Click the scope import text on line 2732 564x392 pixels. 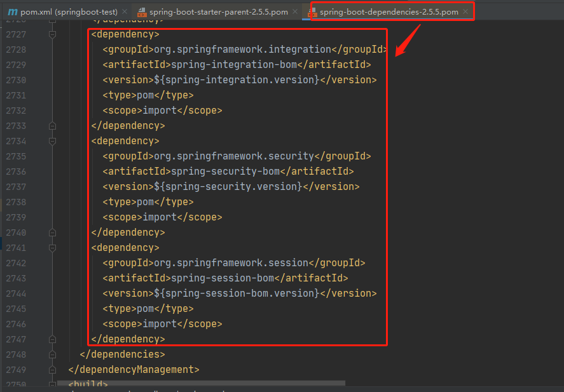click(x=162, y=111)
